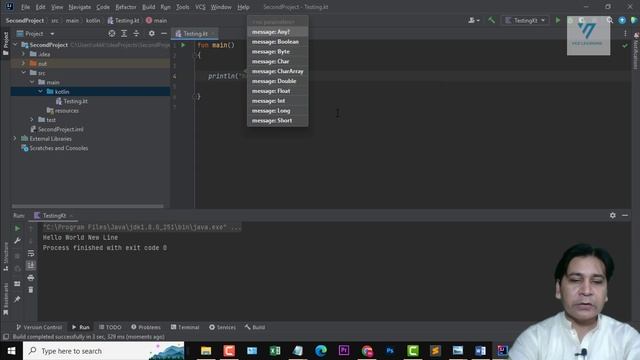This screenshot has width=640, height=360.
Task: Open Project panel settings gear
Action: 152,33
